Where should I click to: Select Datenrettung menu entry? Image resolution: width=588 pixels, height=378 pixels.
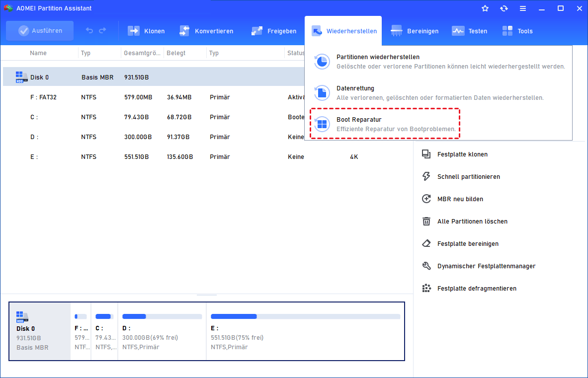point(355,88)
